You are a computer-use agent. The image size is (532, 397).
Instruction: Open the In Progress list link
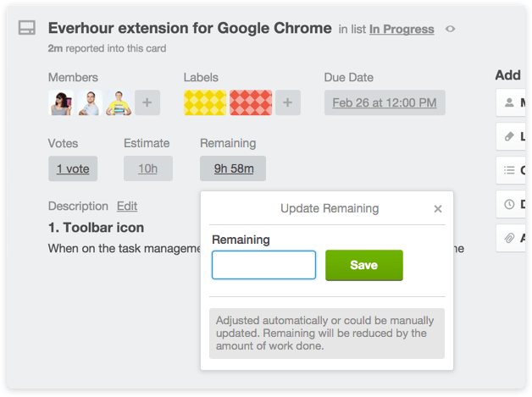(402, 30)
